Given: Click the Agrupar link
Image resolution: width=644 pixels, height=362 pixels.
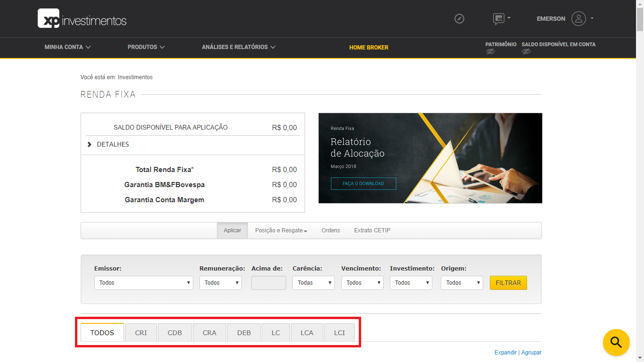Looking at the screenshot, I should coord(531,353).
